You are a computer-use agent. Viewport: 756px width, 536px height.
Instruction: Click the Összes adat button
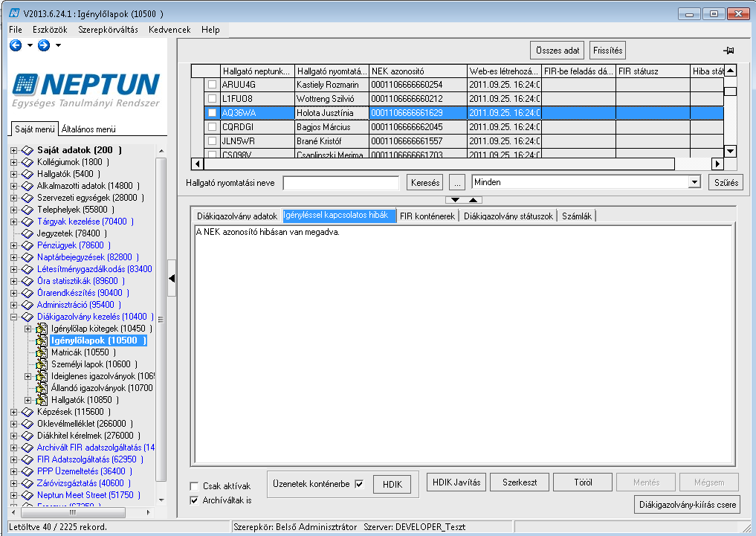click(558, 51)
